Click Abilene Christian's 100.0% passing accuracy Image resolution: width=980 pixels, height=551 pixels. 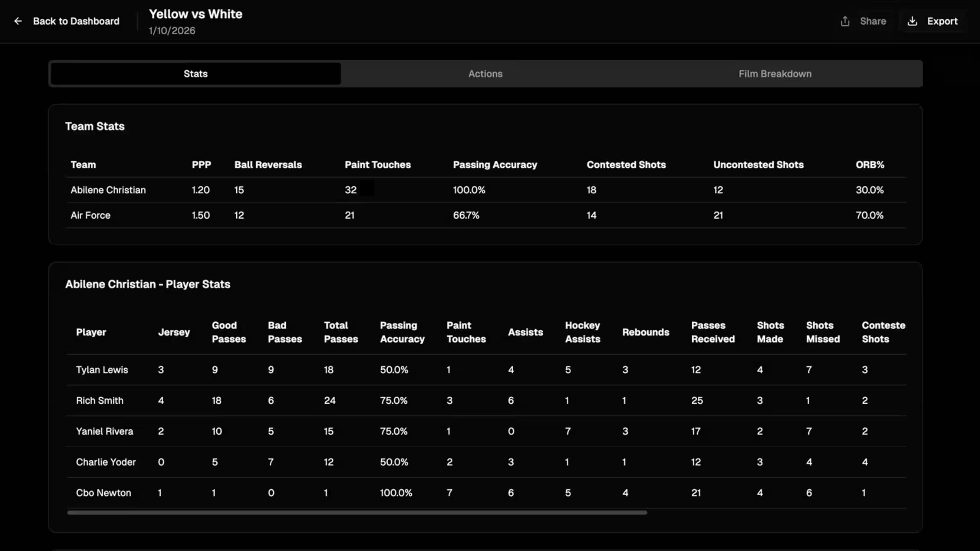[469, 190]
